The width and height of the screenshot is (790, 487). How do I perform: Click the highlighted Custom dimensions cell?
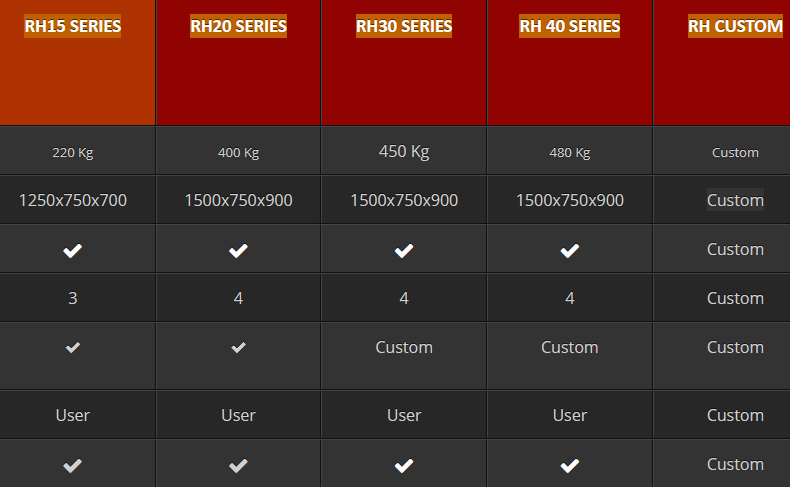coord(735,200)
